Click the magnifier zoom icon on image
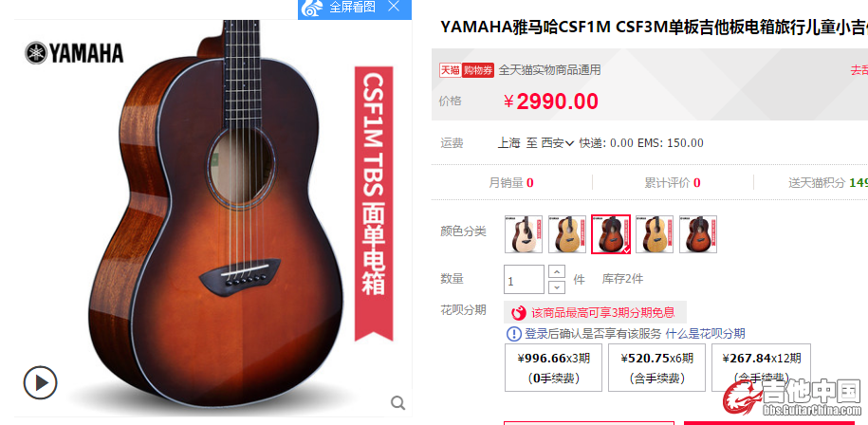This screenshot has width=868, height=425. click(398, 403)
